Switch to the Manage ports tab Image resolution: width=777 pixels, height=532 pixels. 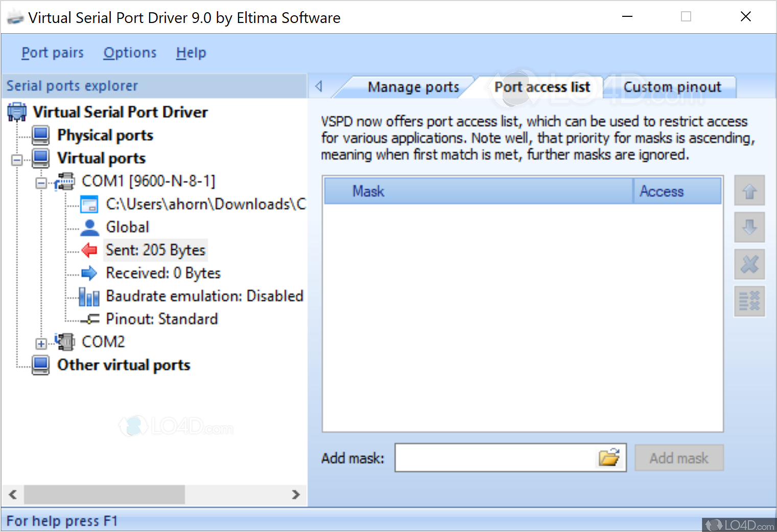coord(413,87)
